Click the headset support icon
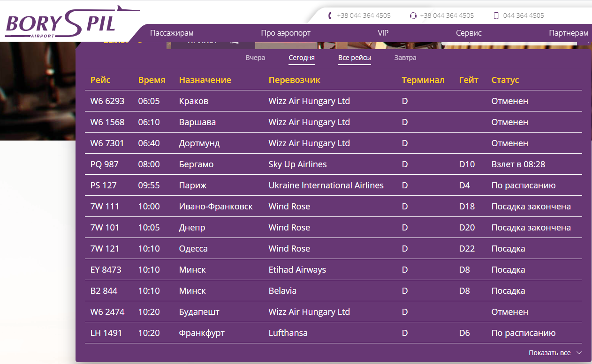The height and width of the screenshot is (364, 592). [413, 15]
